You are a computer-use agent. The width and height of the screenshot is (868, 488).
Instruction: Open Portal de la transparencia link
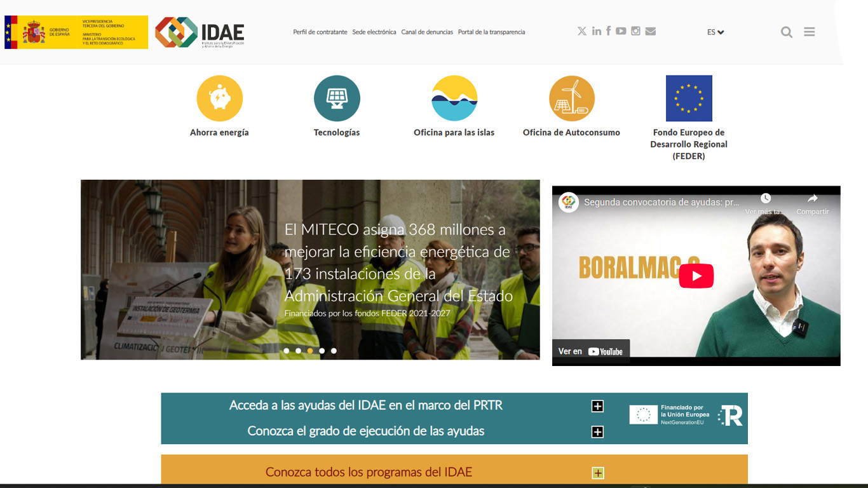coord(491,32)
